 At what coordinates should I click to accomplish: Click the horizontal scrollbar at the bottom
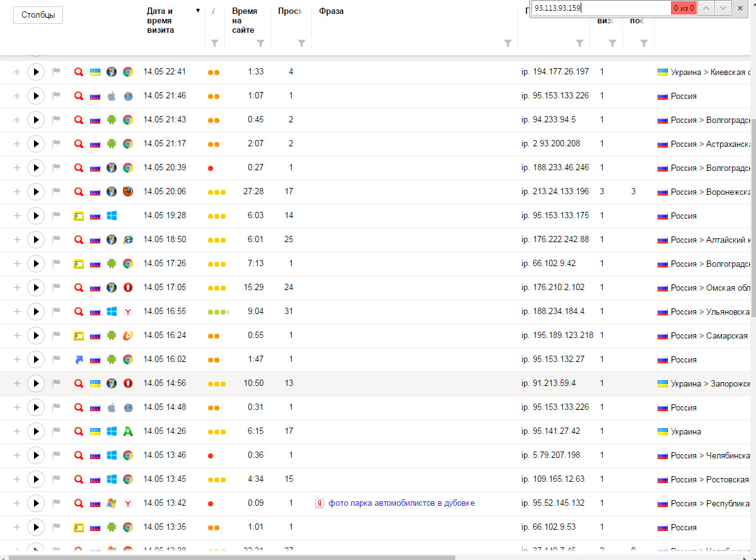tap(232, 557)
